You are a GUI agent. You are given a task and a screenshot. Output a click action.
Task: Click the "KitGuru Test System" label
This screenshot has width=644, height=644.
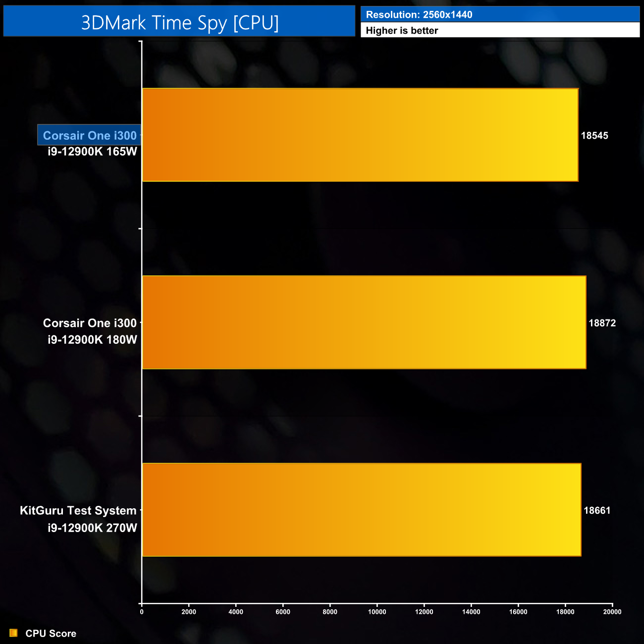coord(78,511)
